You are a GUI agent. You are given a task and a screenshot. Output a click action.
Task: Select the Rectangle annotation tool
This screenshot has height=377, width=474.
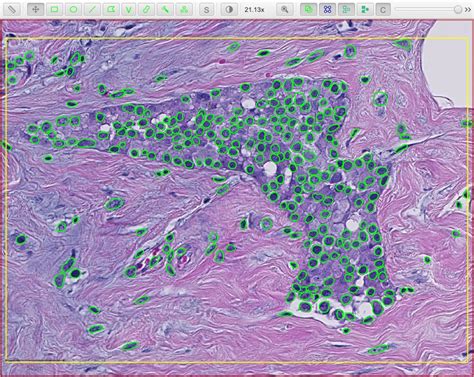click(x=54, y=9)
